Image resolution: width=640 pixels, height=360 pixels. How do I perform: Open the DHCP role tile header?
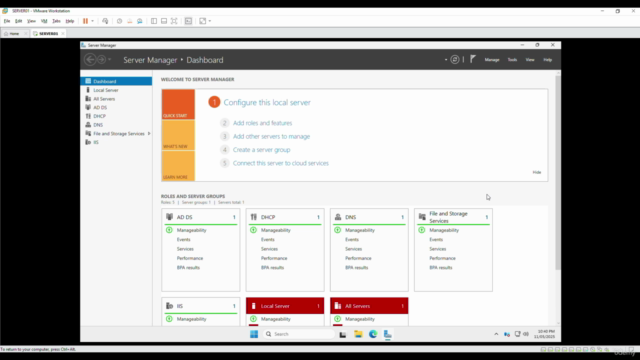click(x=285, y=217)
